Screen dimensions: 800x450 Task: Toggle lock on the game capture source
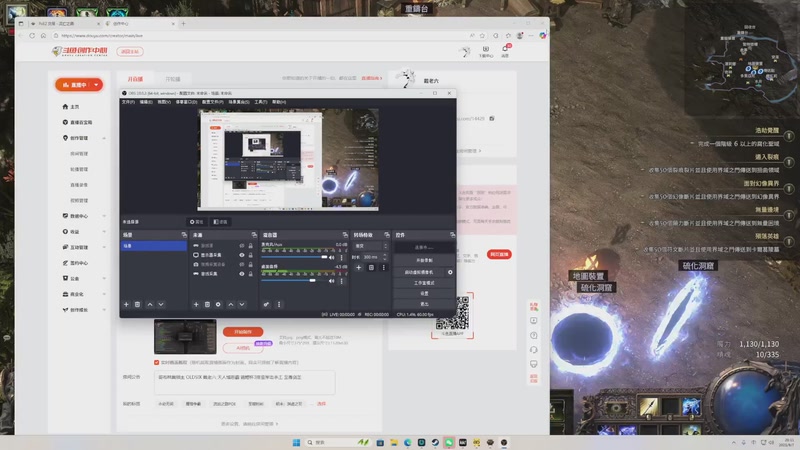(251, 274)
